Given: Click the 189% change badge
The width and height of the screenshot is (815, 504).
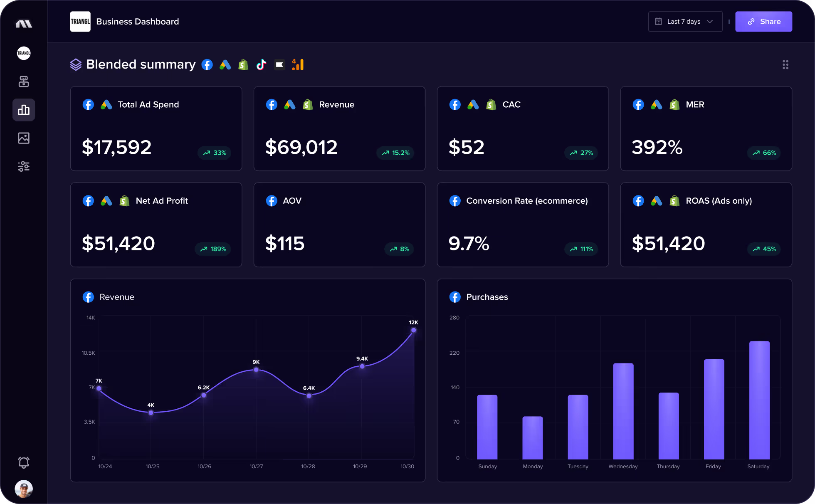Looking at the screenshot, I should (x=213, y=249).
